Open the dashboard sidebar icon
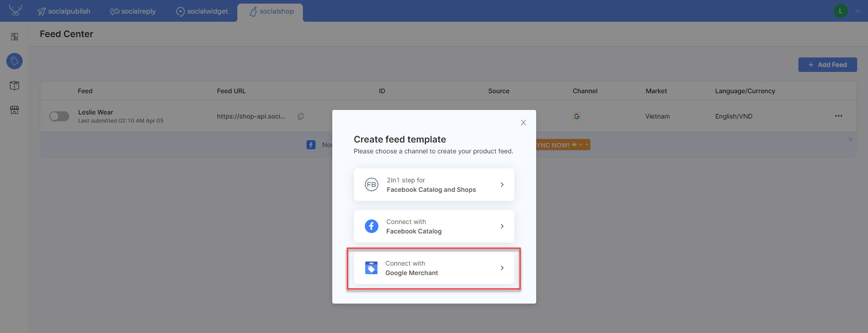Image resolution: width=868 pixels, height=333 pixels. [14, 37]
